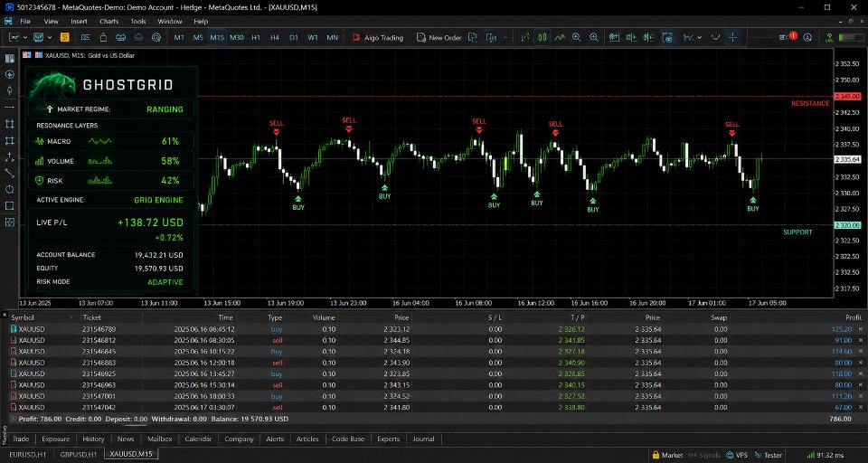Sort positions by the Profit column header

point(853,317)
